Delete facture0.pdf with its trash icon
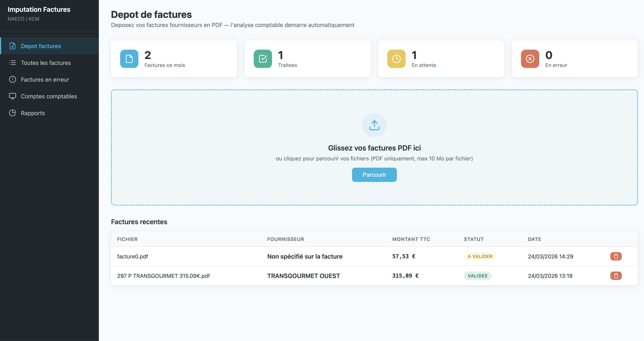Viewport: 644px width, 341px height. [x=616, y=256]
